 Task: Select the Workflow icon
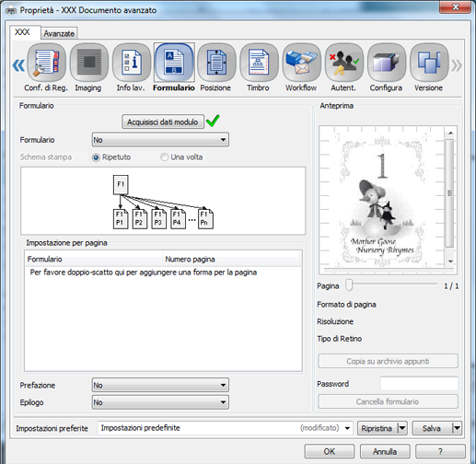[x=302, y=63]
